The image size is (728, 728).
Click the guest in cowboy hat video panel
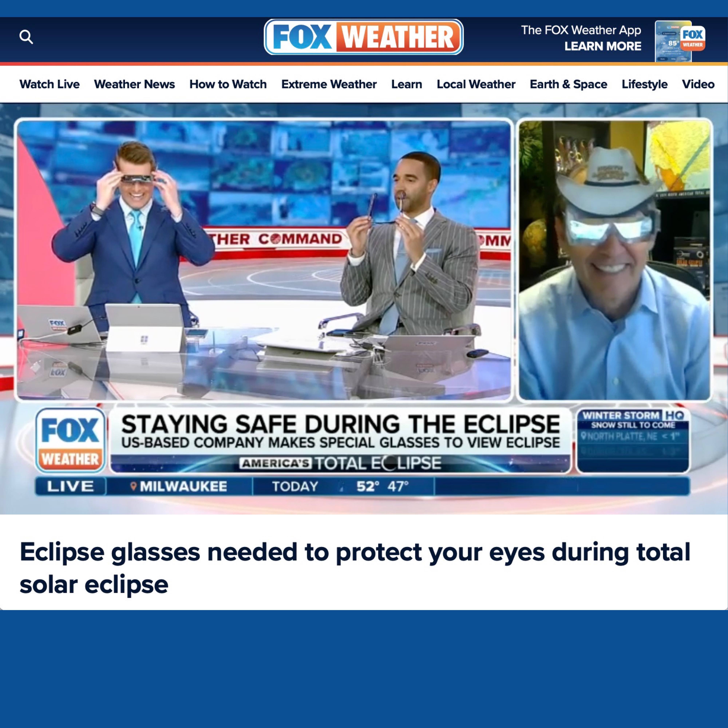pos(615,260)
